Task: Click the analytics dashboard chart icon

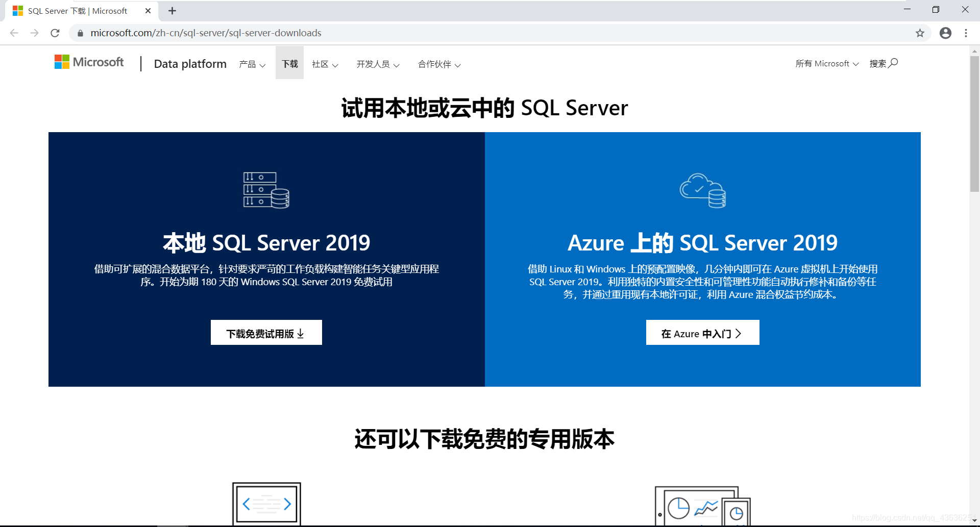Action: click(x=703, y=506)
